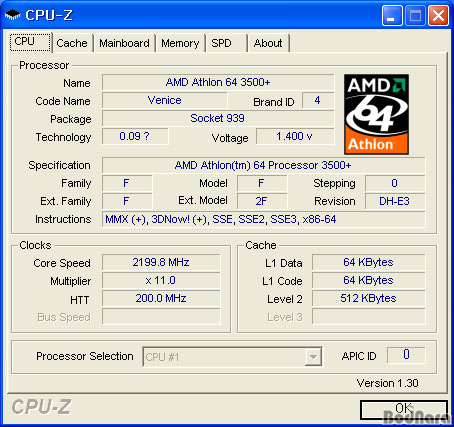Click the Specification text field
454x427 pixels.
click(x=263, y=165)
